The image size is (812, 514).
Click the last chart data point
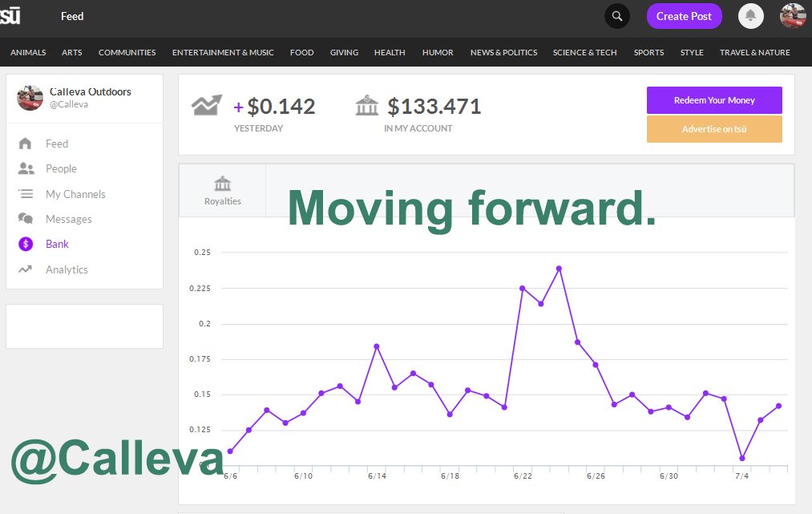pos(778,406)
